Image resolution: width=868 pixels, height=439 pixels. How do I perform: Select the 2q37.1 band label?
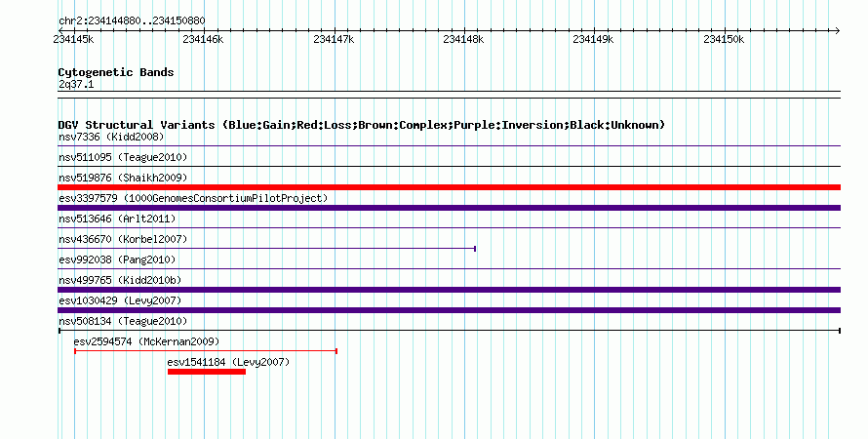click(x=76, y=84)
